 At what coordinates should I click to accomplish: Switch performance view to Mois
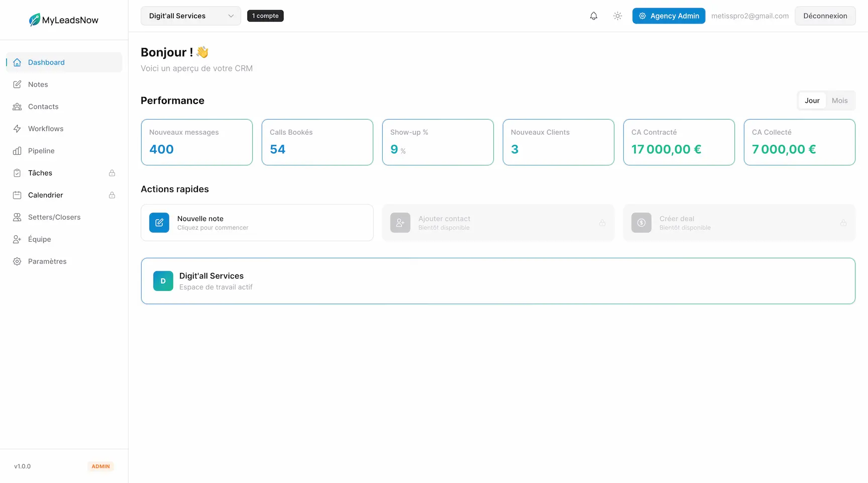(x=839, y=100)
